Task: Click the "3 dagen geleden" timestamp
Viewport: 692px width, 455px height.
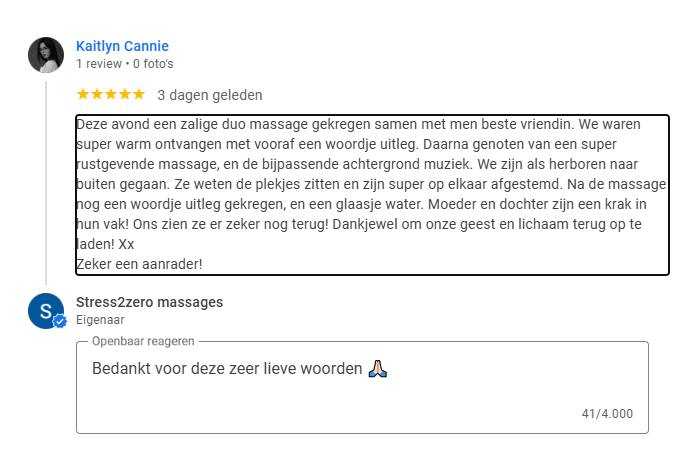Action: tap(209, 96)
